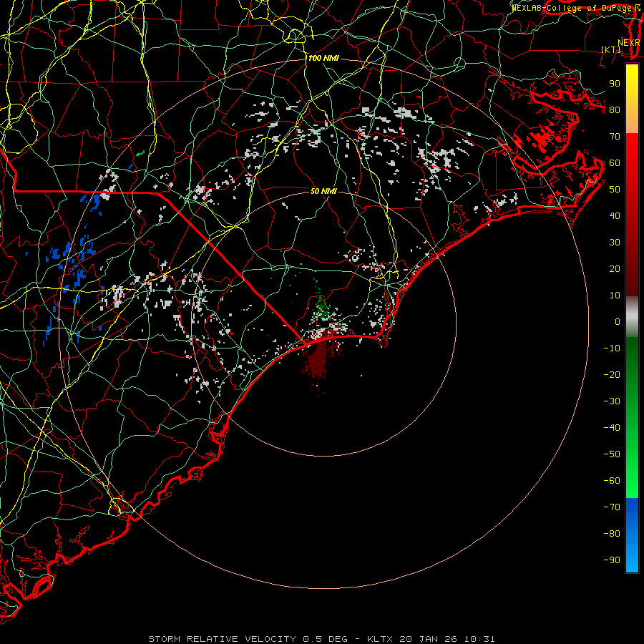Click the KT units label above the scale

[x=611, y=49]
